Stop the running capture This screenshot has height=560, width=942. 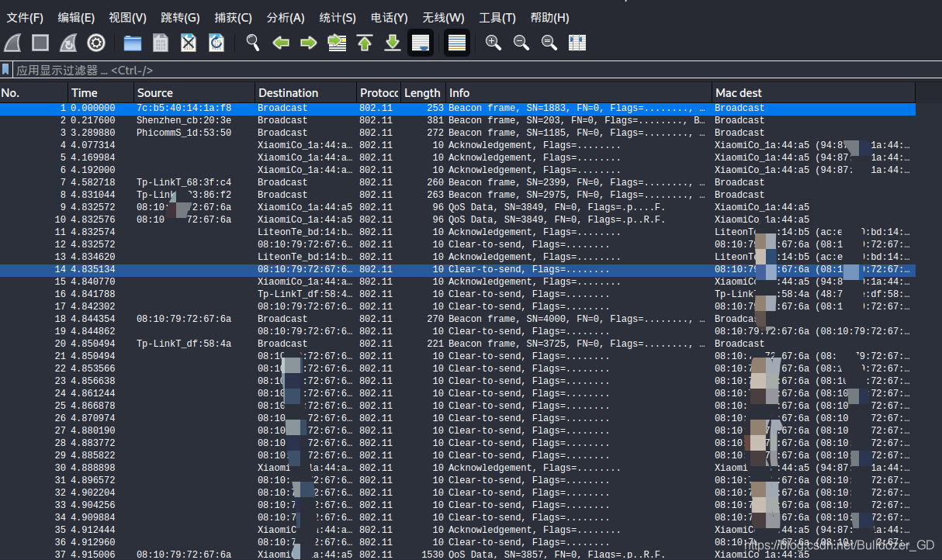(x=41, y=43)
